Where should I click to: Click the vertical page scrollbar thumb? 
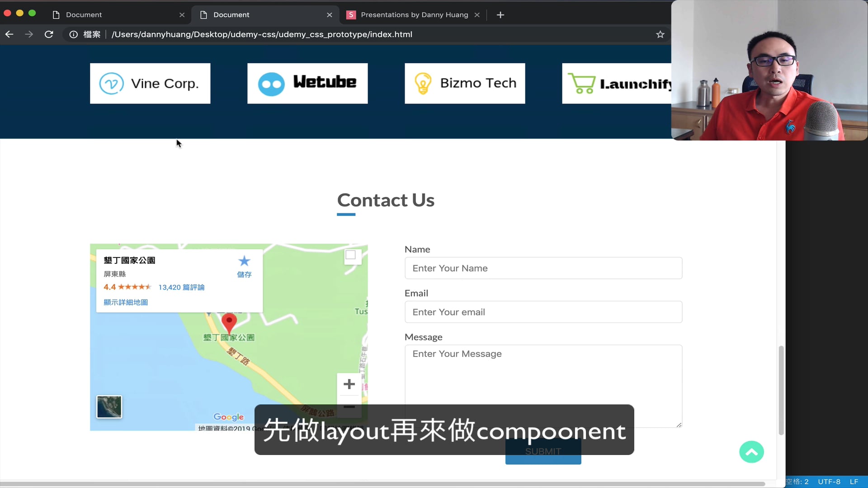click(x=781, y=390)
